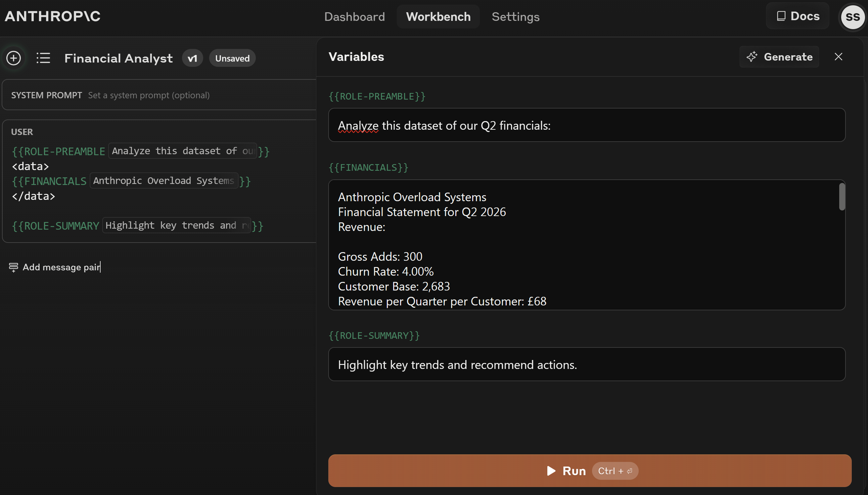
Task: Click the Generate sparkle icon
Action: (x=752, y=57)
